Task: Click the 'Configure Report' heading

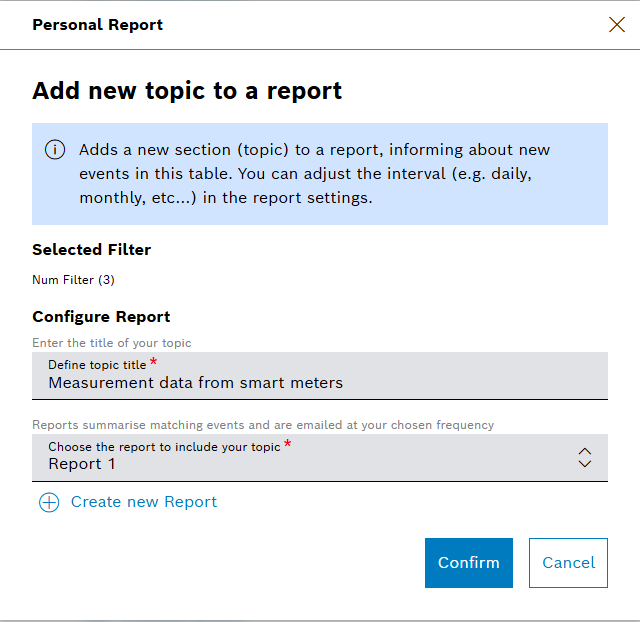Action: click(x=101, y=317)
